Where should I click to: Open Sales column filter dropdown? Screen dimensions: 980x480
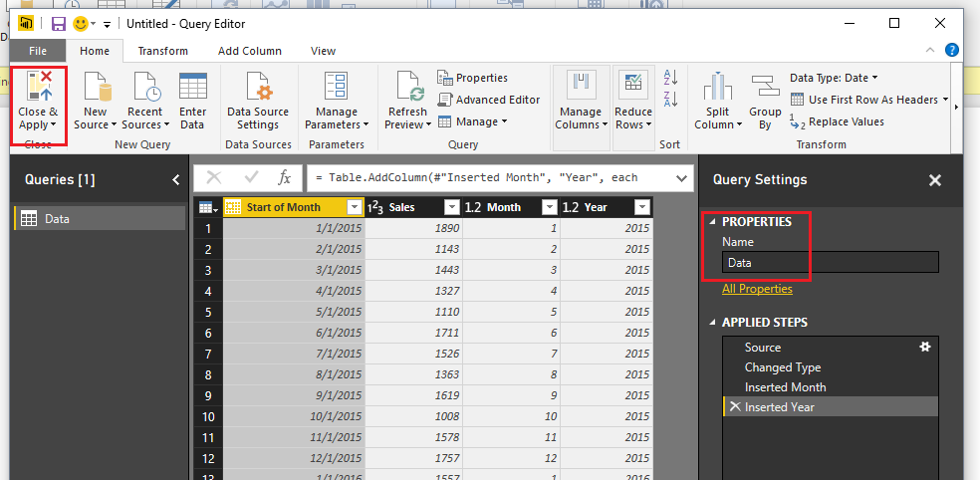pos(451,207)
